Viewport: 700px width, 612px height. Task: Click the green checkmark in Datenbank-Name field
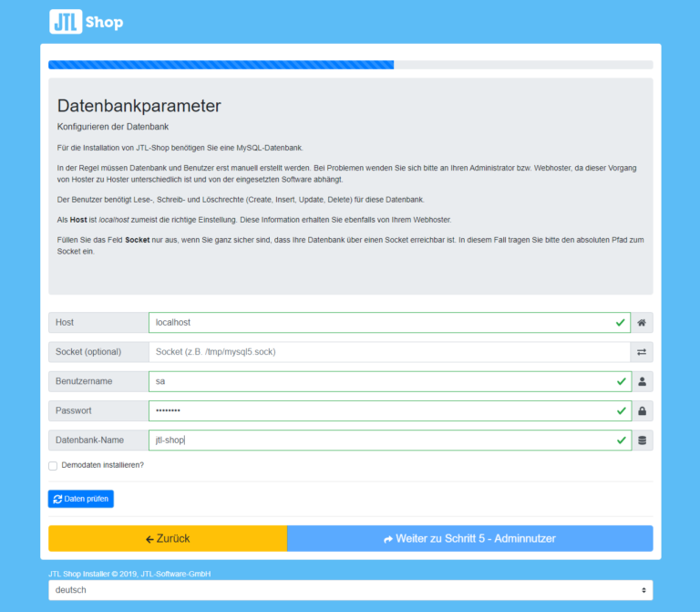(x=621, y=441)
